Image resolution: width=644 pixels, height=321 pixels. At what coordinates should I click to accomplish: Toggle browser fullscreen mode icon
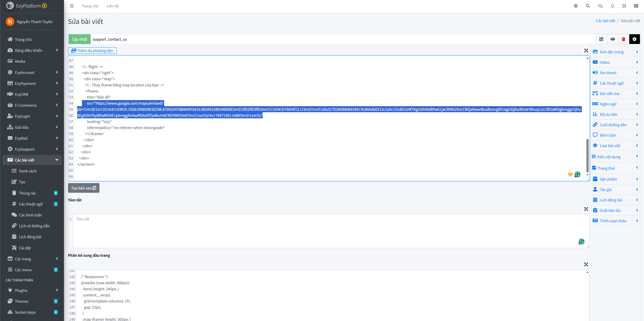point(624,6)
